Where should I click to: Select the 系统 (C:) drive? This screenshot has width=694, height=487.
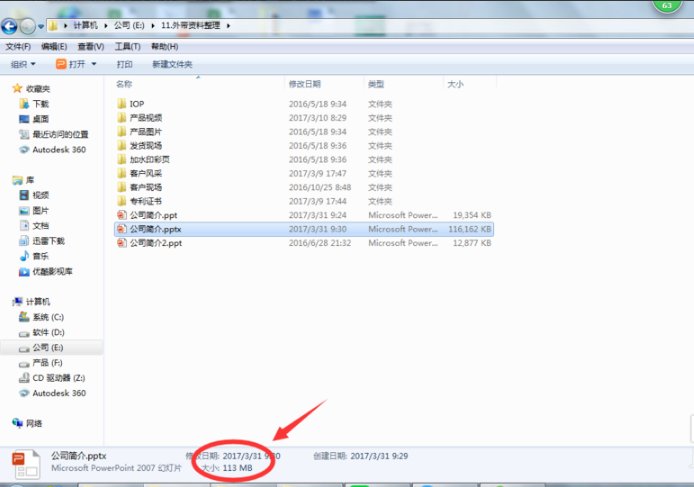pos(48,317)
